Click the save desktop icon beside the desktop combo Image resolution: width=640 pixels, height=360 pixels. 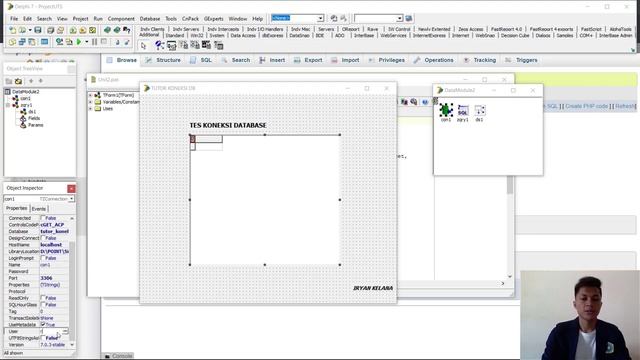click(334, 18)
